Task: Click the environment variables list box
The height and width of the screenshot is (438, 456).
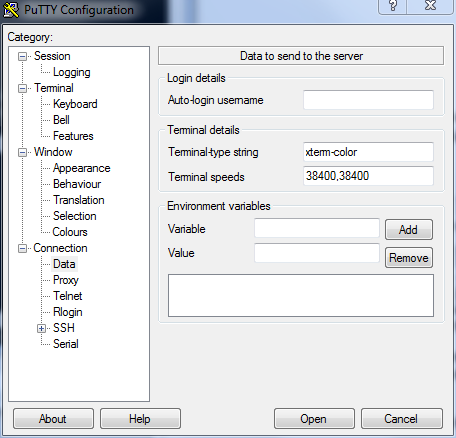Action: click(x=301, y=296)
